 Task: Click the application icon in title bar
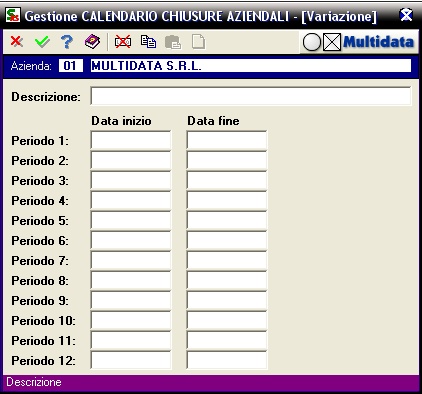coord(13,15)
